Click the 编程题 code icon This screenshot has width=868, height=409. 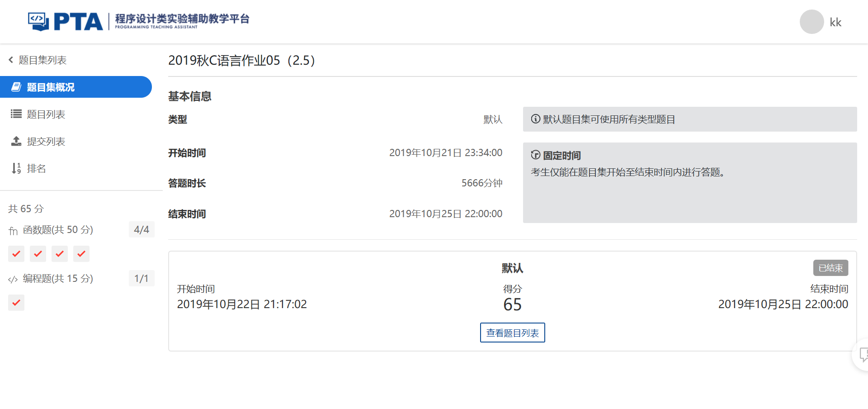pyautogui.click(x=13, y=280)
